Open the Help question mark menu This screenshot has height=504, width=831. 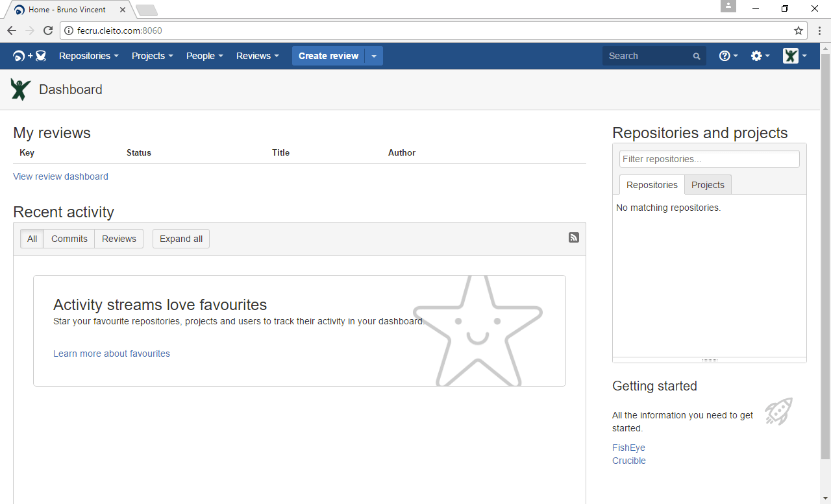[728, 56]
